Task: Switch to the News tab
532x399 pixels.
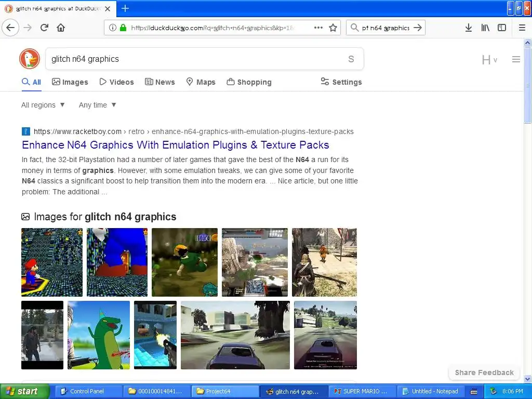Action: tap(160, 82)
